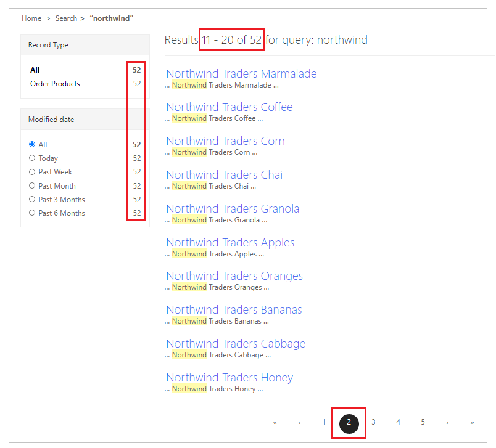Open Northwind Traders Cabbage result

click(236, 344)
